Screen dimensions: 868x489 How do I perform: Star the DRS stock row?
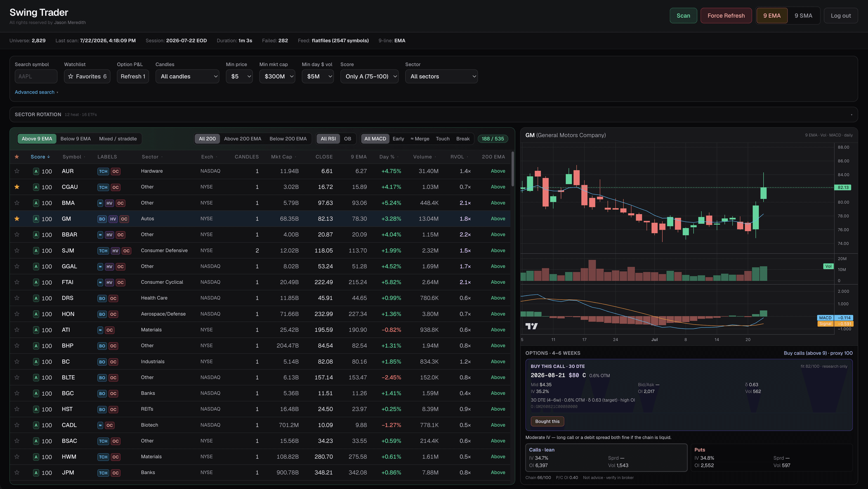17,298
